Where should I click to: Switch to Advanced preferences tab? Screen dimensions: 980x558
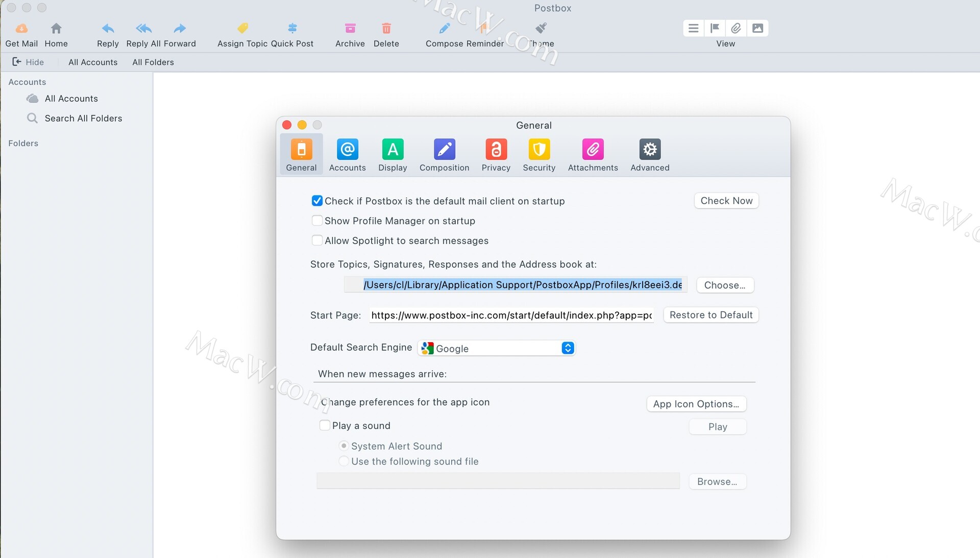tap(650, 155)
